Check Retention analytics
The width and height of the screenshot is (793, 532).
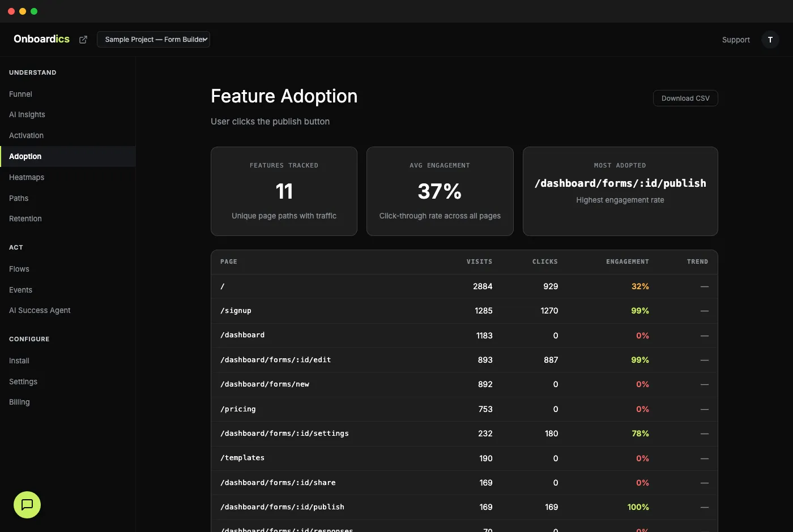click(25, 218)
